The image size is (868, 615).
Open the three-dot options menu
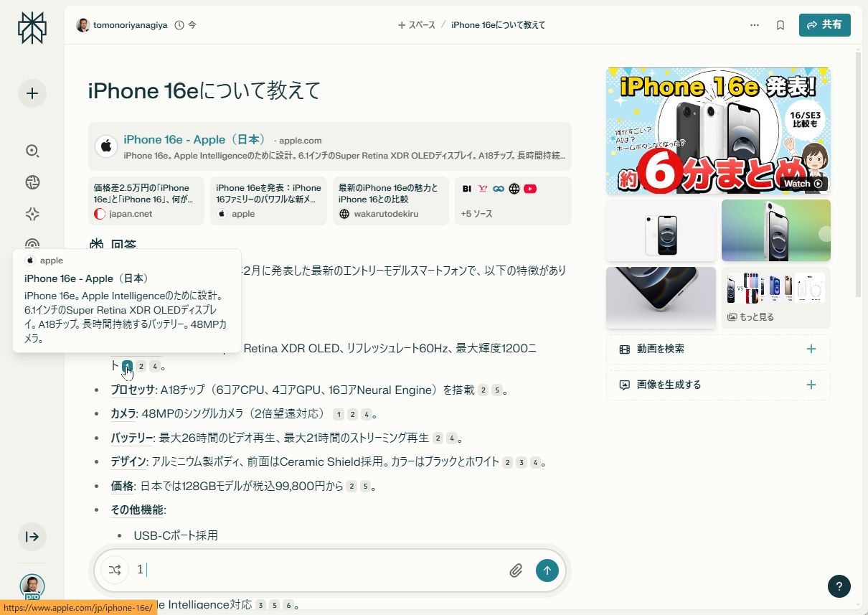pyautogui.click(x=755, y=24)
